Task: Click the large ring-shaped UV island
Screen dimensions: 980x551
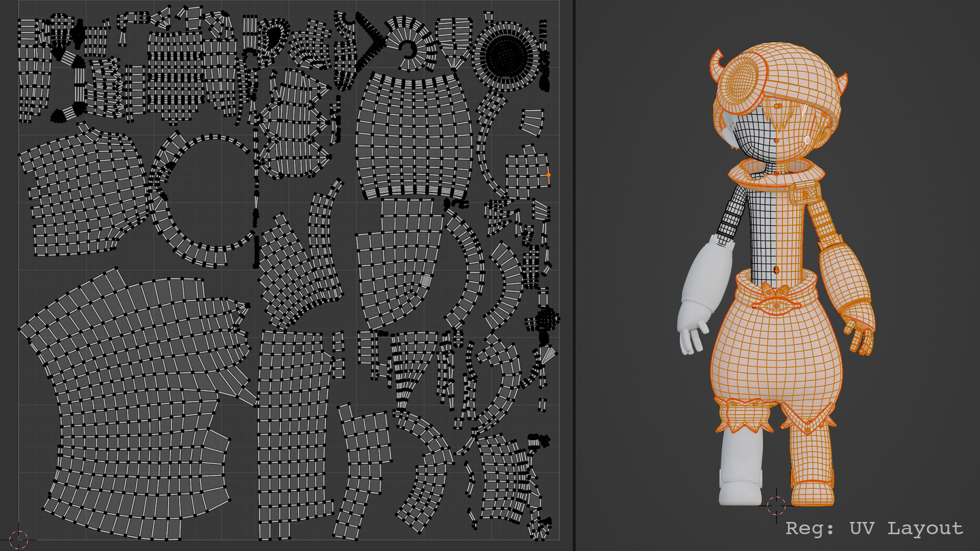Action: [x=202, y=200]
